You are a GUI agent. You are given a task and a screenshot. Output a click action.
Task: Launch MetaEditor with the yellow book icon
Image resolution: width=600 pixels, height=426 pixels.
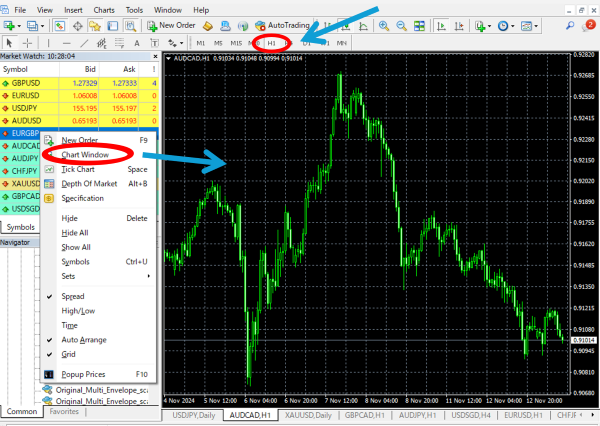(207, 26)
